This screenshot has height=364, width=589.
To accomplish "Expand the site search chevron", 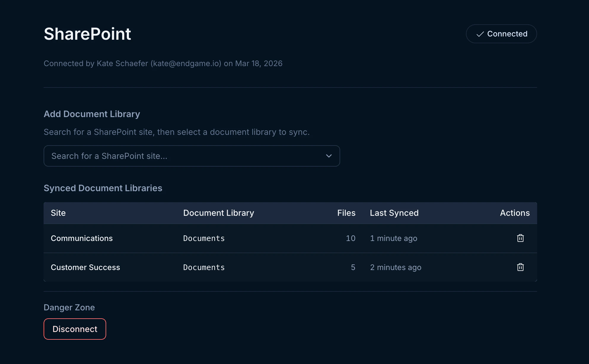I will click(x=329, y=156).
